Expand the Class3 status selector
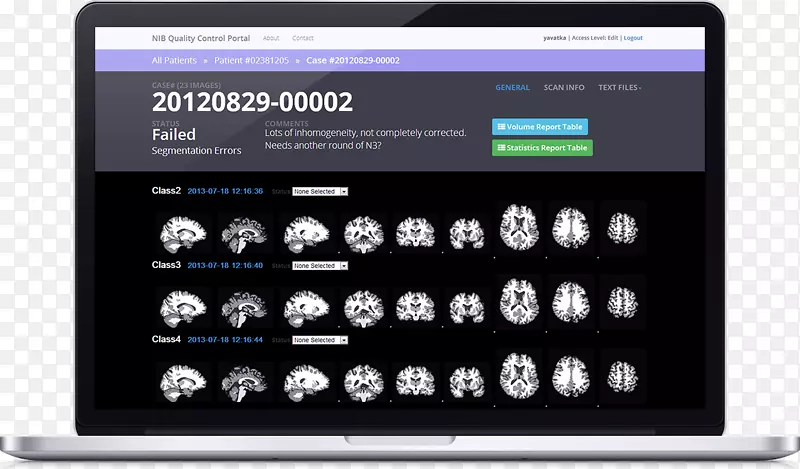Image resolution: width=800 pixels, height=469 pixels. coord(320,266)
